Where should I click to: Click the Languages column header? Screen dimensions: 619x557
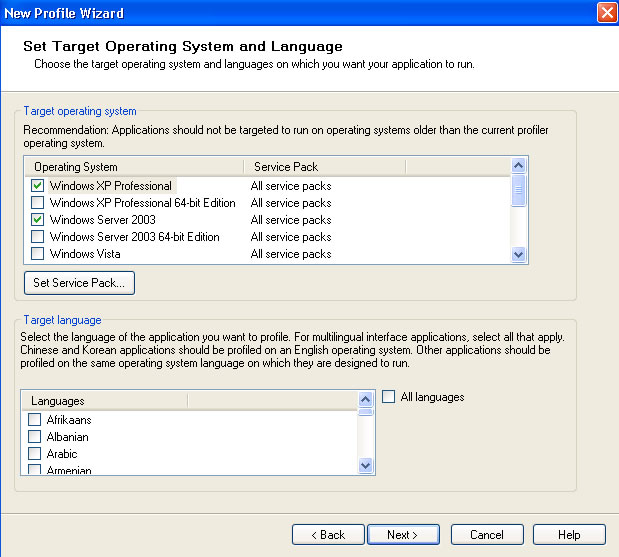coord(105,401)
